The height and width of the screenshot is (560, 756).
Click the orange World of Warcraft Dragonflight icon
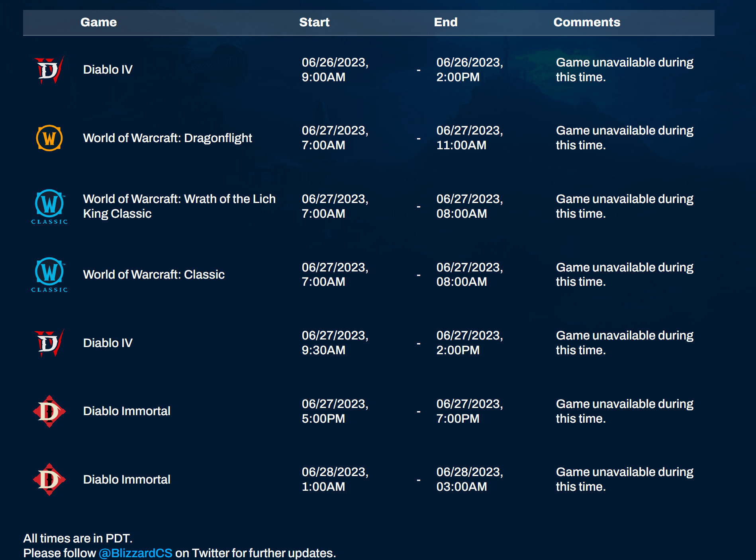click(49, 138)
